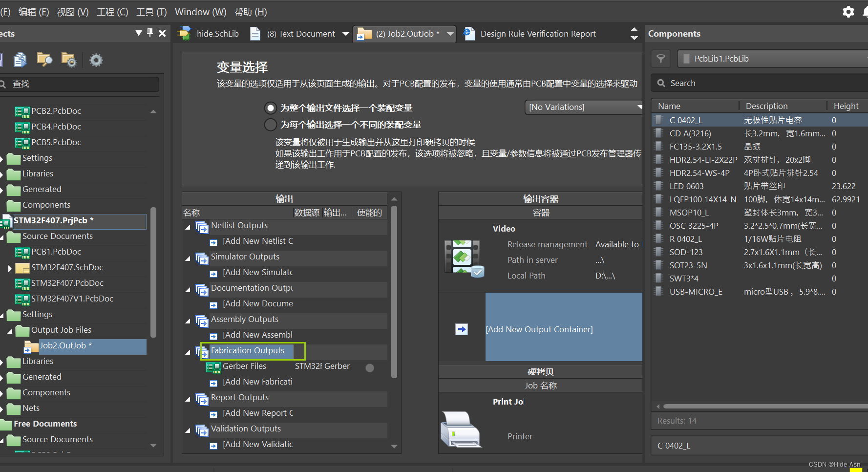The height and width of the screenshot is (472, 868).
Task: Collapse the Output Job Files folder
Action: (10, 331)
